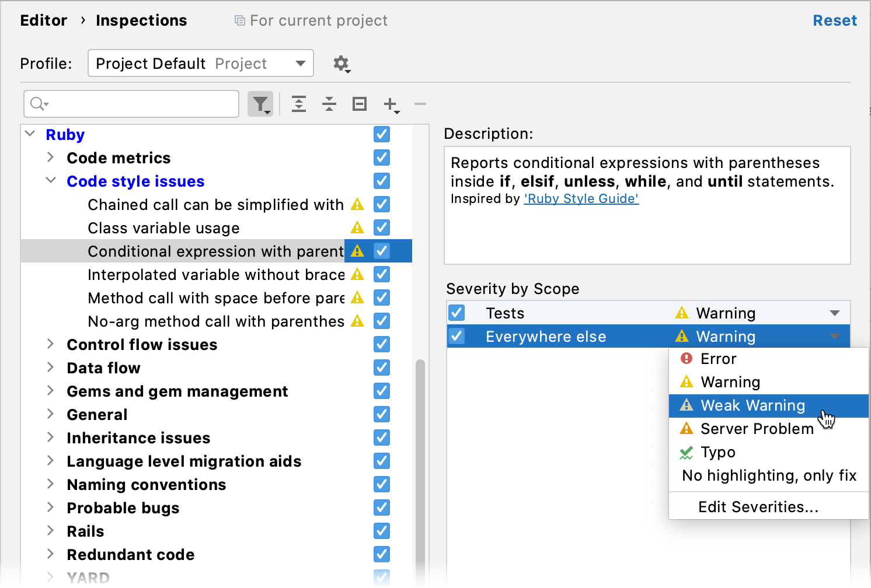Open the 'Ruby Style Guide' link

(581, 199)
